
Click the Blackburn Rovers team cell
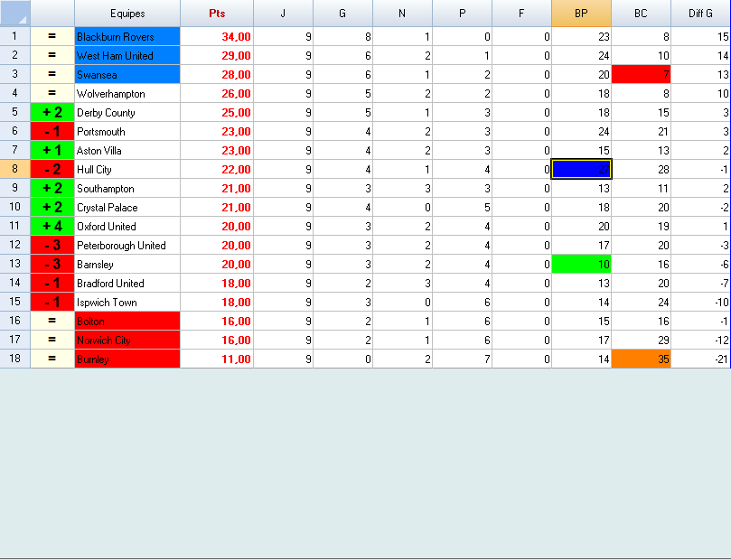tap(127, 36)
